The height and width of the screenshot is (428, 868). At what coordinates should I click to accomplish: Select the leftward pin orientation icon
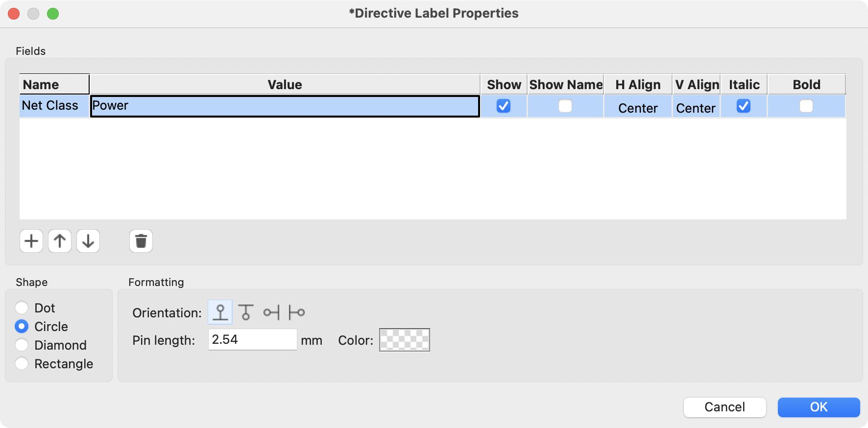pos(271,312)
